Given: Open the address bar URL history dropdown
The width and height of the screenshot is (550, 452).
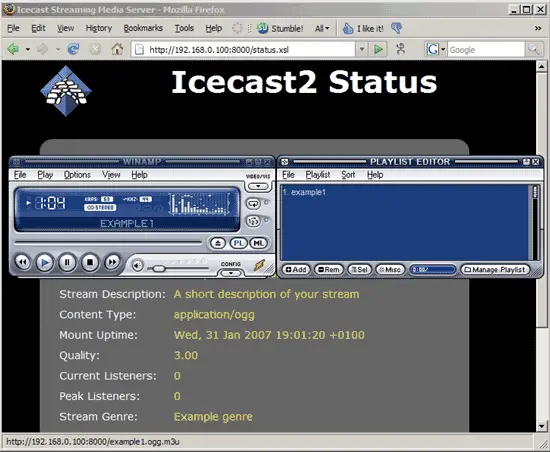Looking at the screenshot, I should tap(362, 49).
